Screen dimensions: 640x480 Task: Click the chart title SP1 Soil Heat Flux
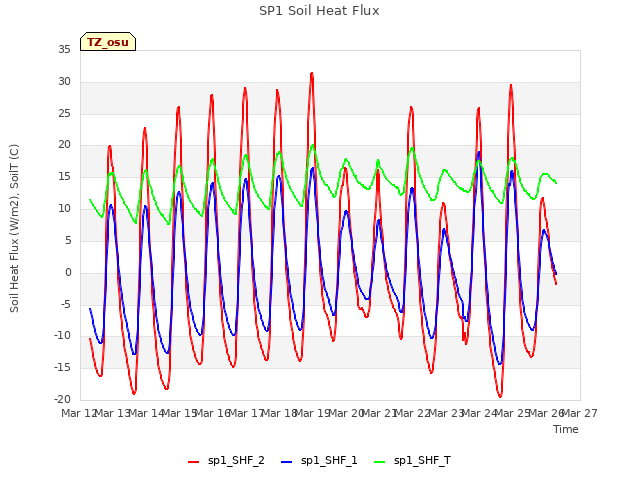[319, 11]
